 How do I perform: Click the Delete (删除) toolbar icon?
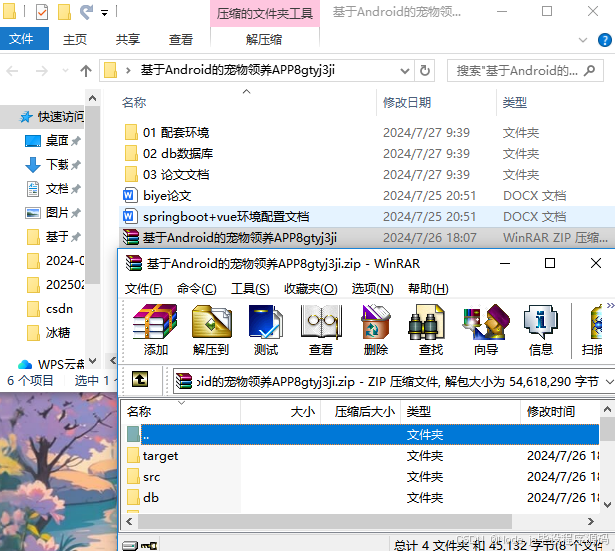coord(376,330)
